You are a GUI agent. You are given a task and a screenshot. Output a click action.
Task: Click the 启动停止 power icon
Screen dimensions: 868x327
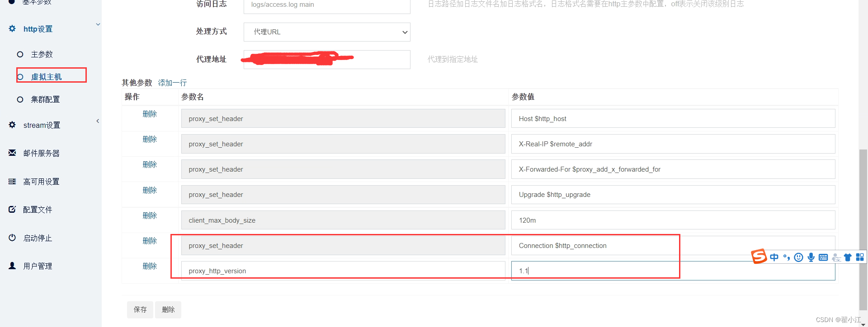[x=12, y=238]
